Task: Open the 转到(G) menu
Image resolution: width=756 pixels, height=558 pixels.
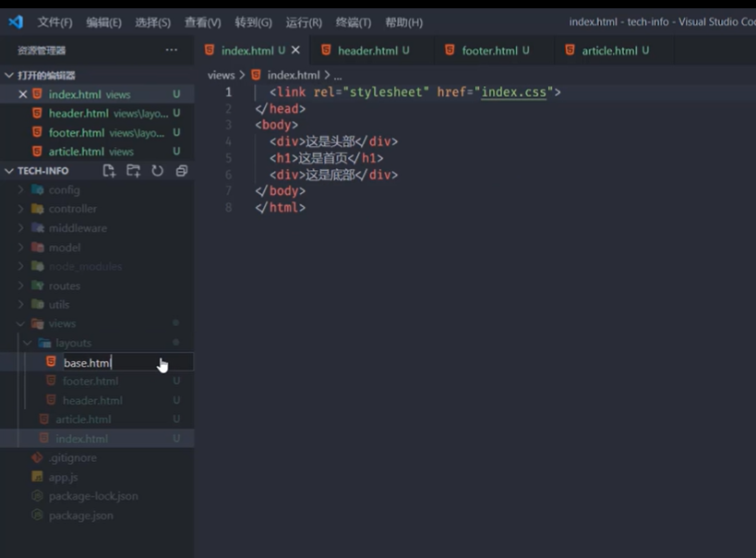Action: click(253, 22)
